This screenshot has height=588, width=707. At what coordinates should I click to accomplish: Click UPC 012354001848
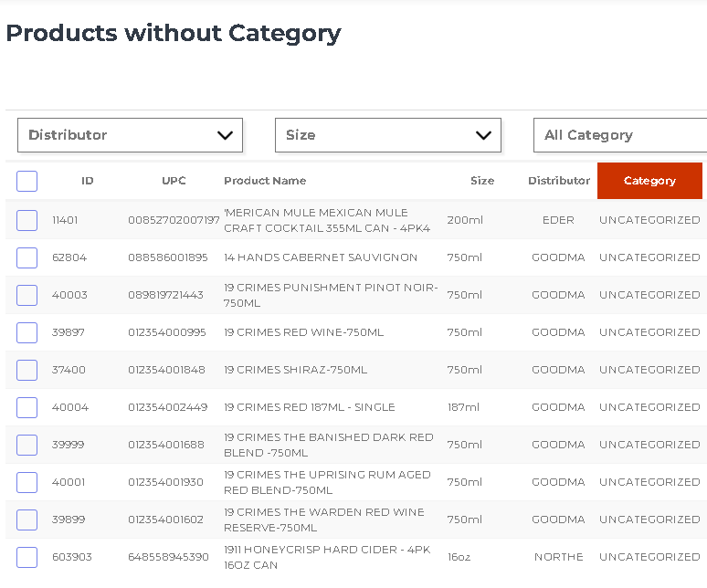[166, 370]
